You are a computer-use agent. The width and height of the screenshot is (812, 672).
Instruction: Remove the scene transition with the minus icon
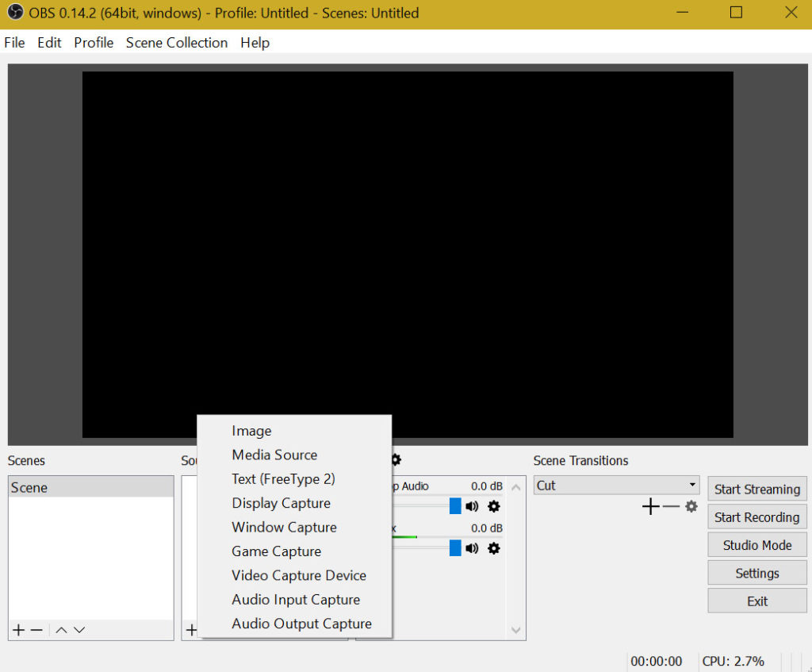pyautogui.click(x=671, y=506)
